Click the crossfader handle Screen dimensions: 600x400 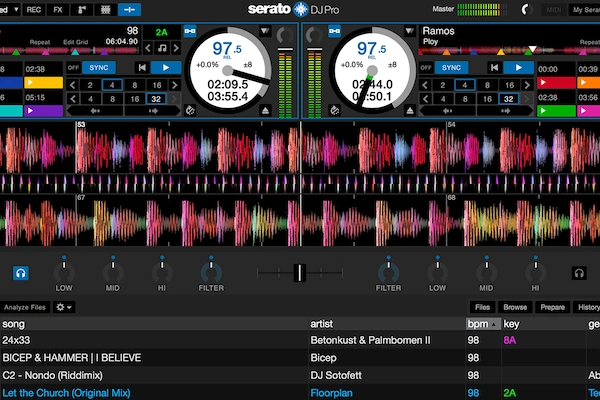(x=300, y=273)
